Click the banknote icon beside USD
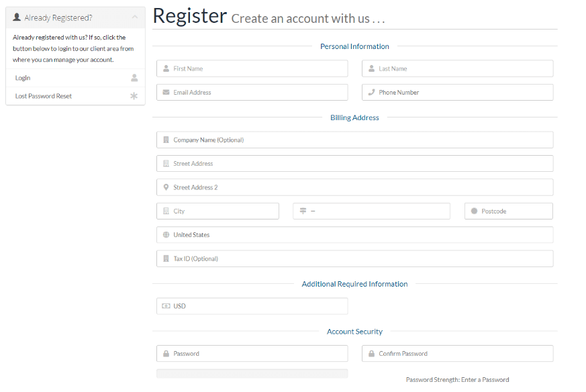The height and width of the screenshot is (392, 586). coord(166,306)
